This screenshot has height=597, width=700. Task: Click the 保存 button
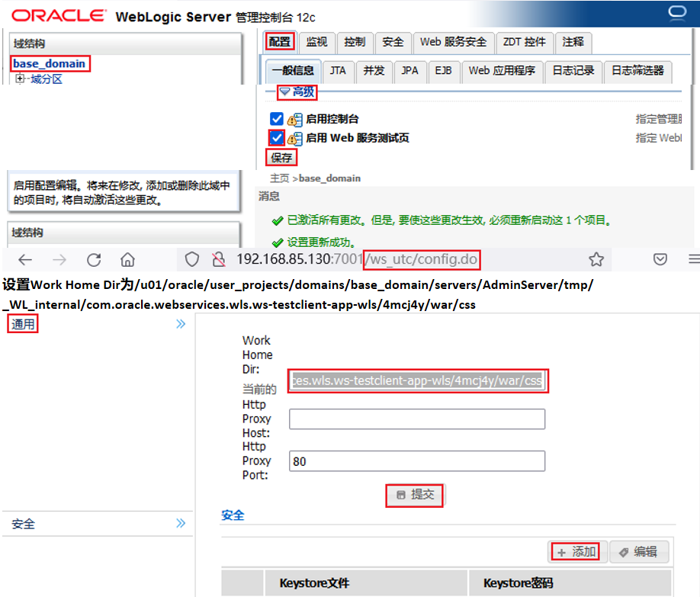tap(281, 158)
